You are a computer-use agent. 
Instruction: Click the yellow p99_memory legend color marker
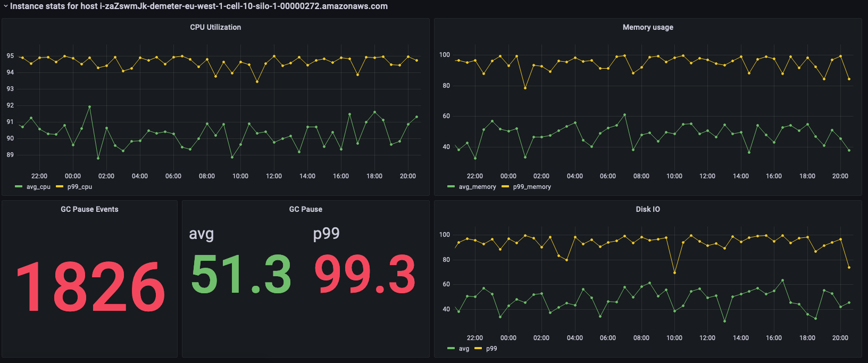(505, 187)
